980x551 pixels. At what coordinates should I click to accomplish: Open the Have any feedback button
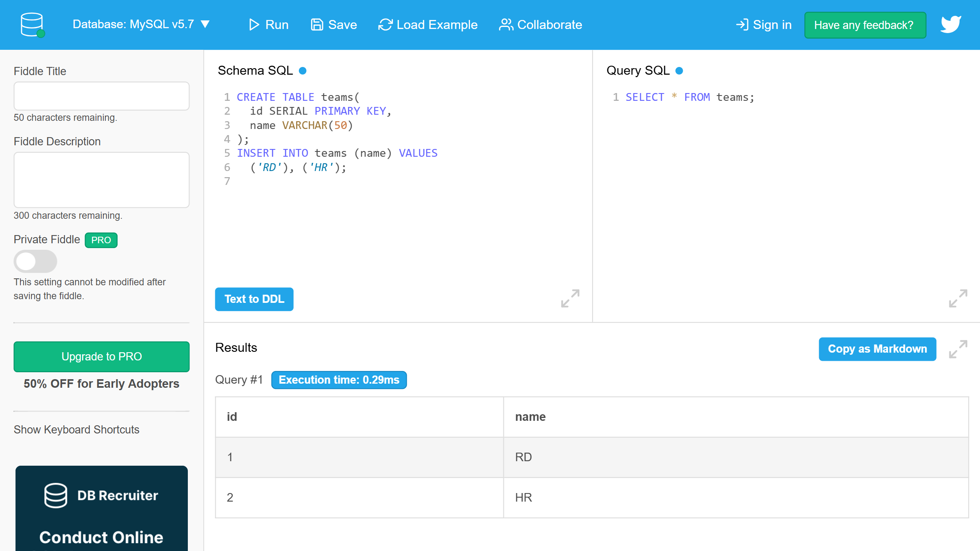click(864, 25)
